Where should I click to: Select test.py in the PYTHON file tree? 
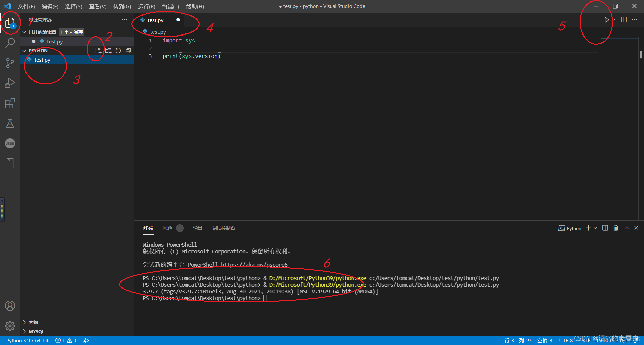(77, 60)
